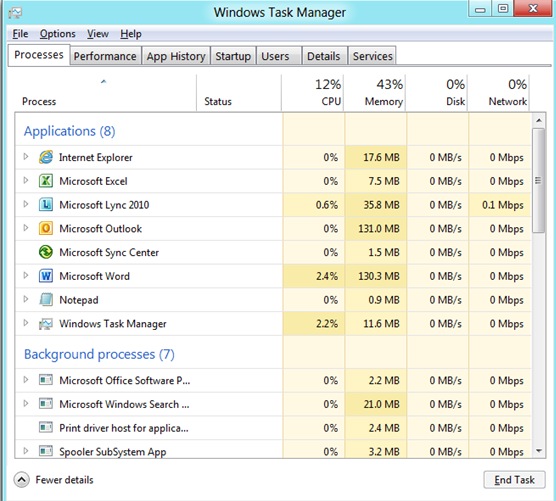Select the Applications (8) group heading
The width and height of the screenshot is (556, 501).
tap(70, 131)
